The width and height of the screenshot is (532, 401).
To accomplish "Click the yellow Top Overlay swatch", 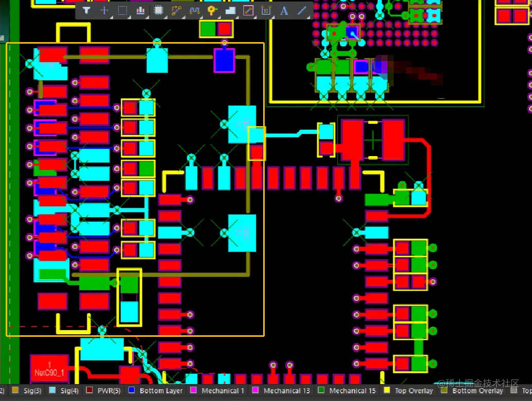I will click(x=387, y=390).
